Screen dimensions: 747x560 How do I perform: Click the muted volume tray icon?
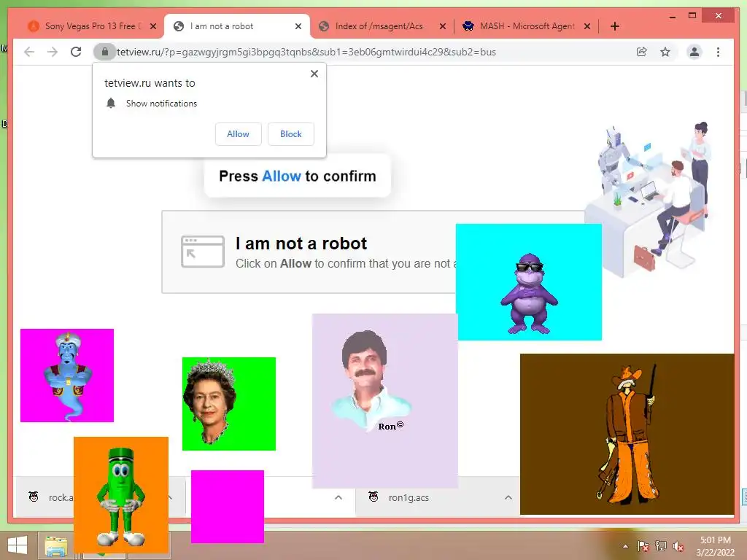coord(678,546)
